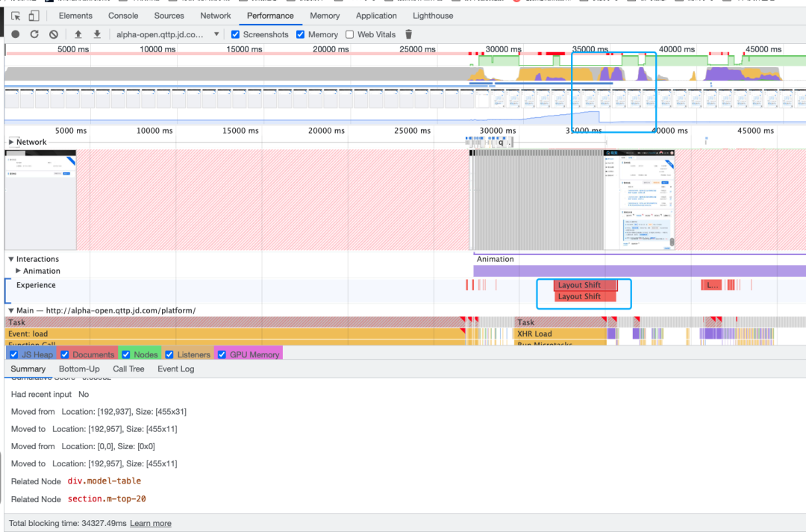
Task: Click the section.m-top-20 related node link
Action: pos(107,498)
